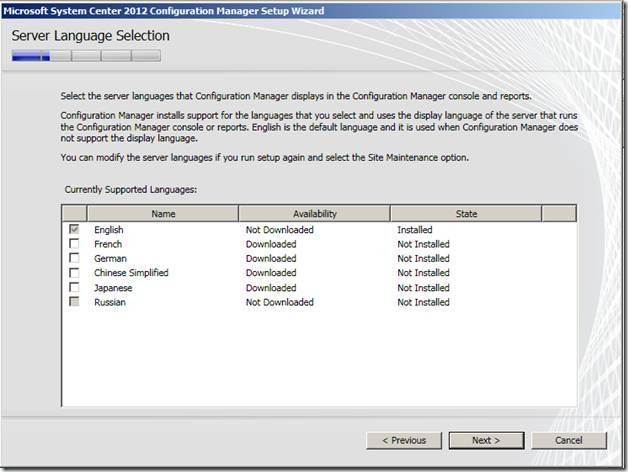Go back with the Previous button
628x472 pixels.
(404, 440)
